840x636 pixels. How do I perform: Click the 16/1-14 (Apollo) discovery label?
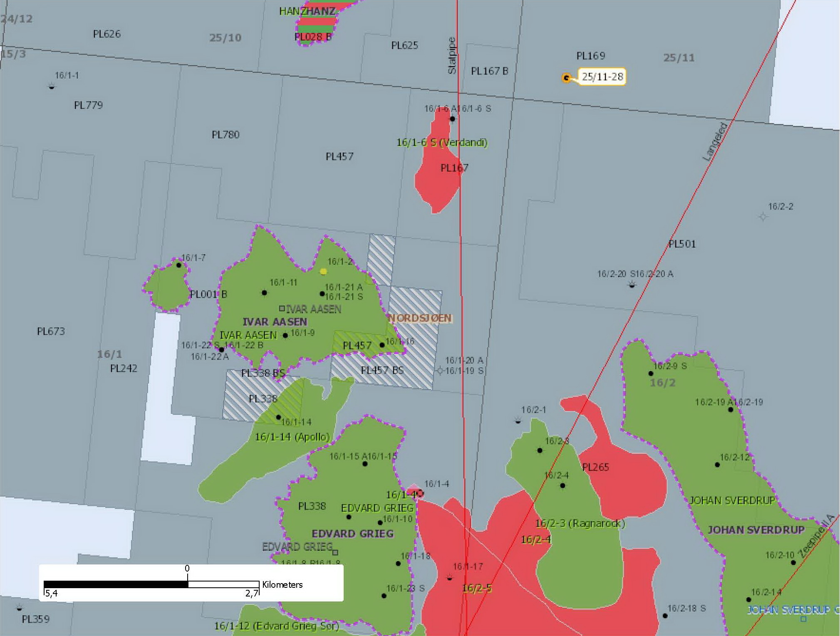[x=292, y=437]
